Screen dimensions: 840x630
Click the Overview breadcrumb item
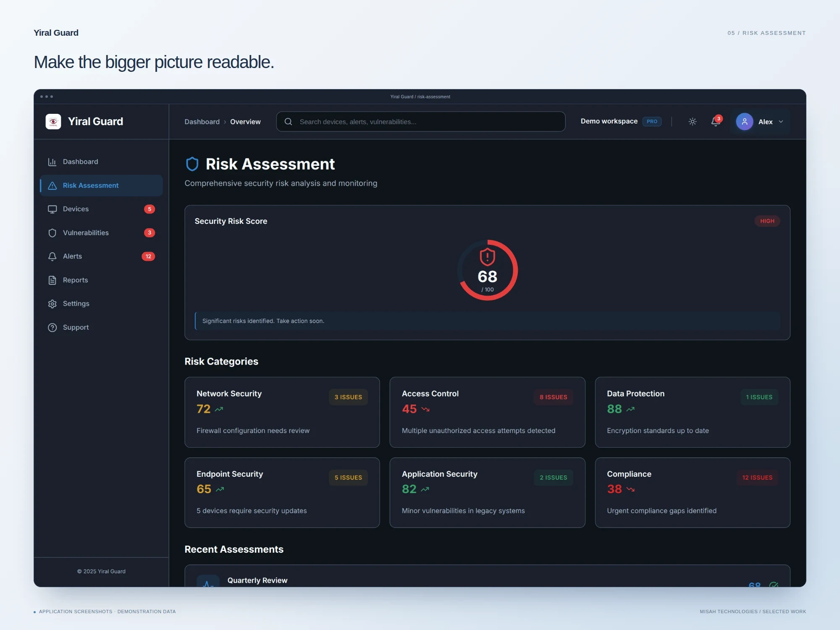point(245,122)
